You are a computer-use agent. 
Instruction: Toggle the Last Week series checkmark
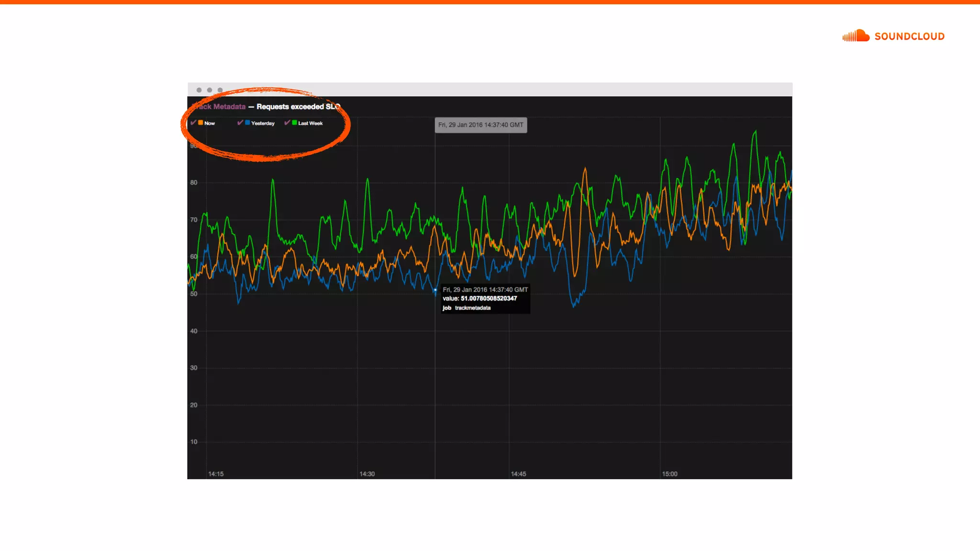(287, 123)
